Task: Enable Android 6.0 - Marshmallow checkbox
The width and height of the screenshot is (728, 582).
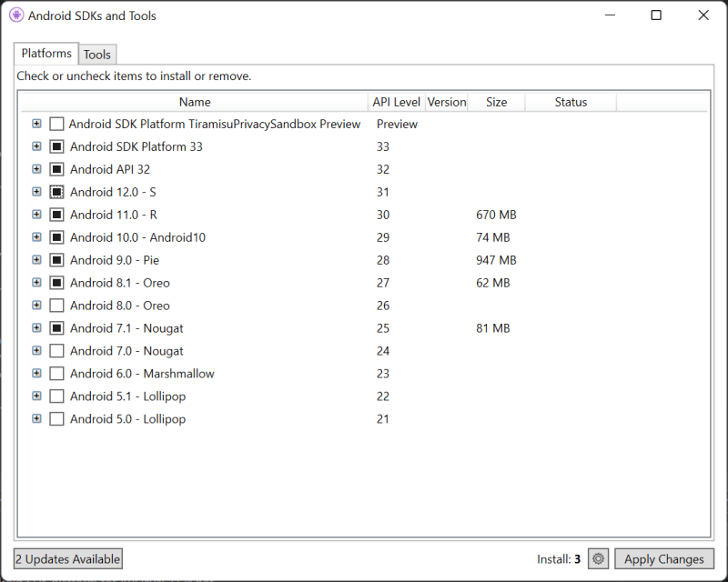Action: [x=56, y=374]
